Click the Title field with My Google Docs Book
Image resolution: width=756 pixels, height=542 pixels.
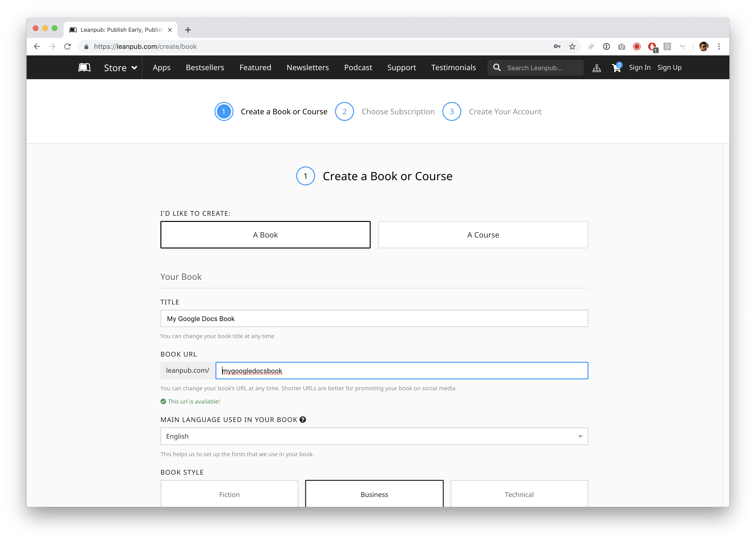(x=374, y=319)
